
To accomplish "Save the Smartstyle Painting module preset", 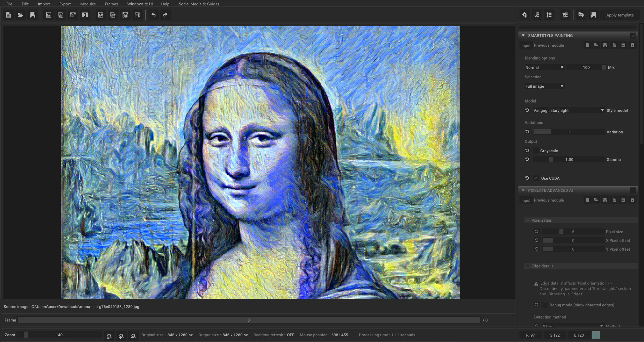I will 605,45.
